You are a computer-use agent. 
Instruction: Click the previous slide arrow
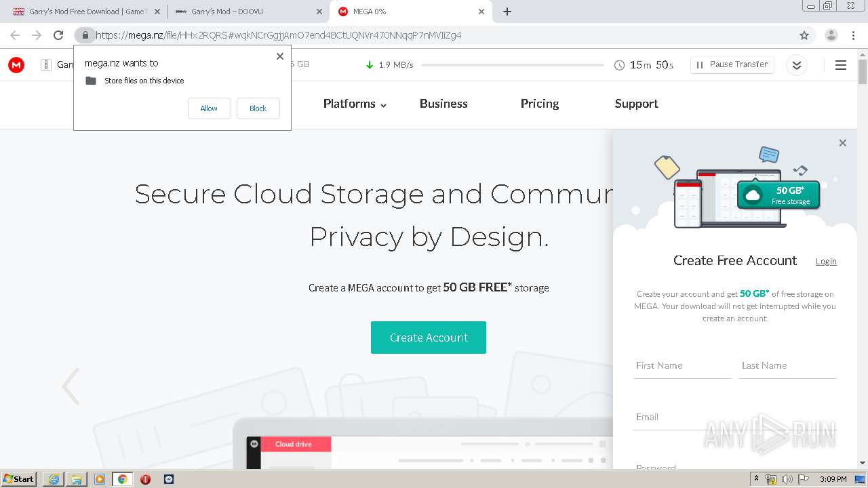[x=71, y=386]
